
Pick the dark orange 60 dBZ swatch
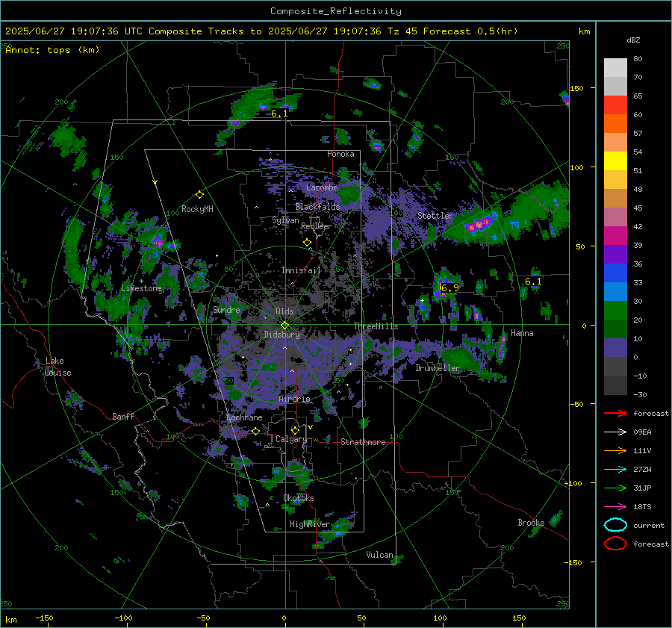615,123
